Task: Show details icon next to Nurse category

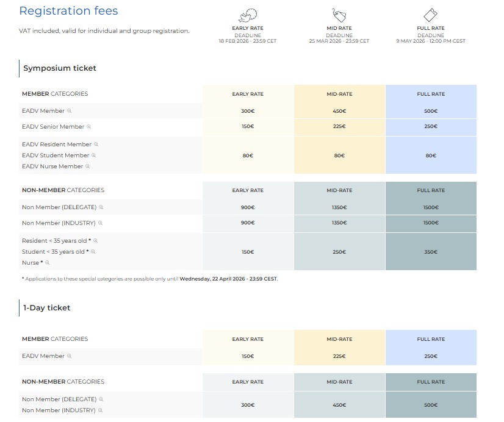Action: (x=48, y=263)
